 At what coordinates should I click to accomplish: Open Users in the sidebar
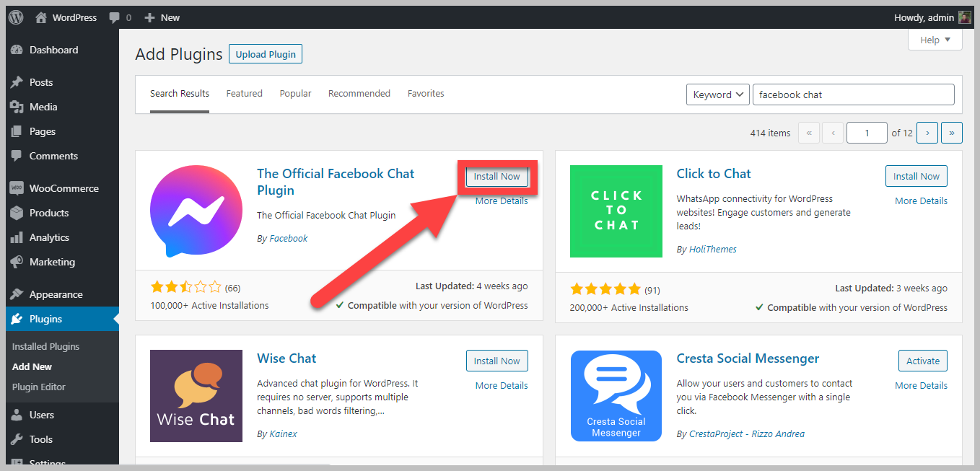tap(62, 415)
